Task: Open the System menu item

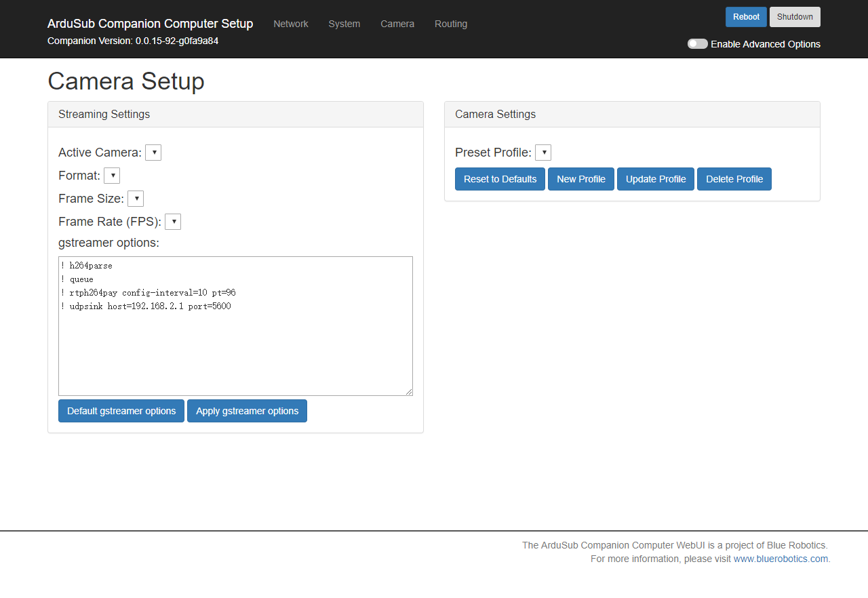Action: [344, 24]
